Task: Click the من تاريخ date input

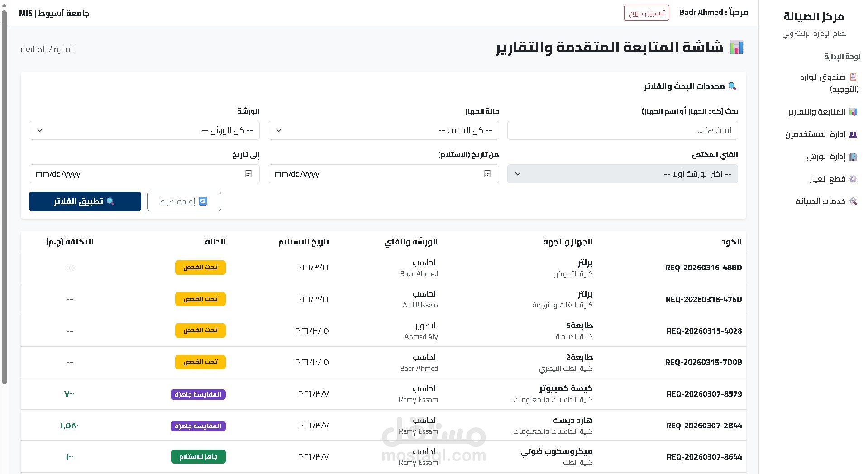Action: pos(383,174)
